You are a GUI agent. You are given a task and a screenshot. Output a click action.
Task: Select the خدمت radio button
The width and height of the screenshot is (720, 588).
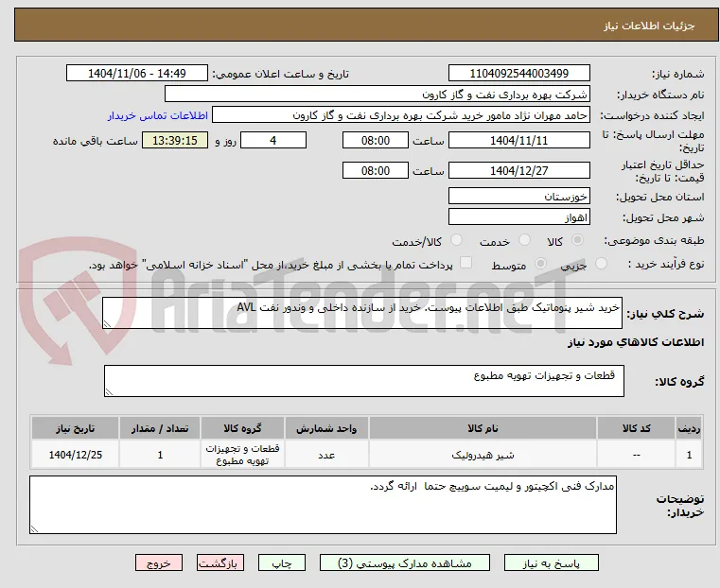[524, 240]
